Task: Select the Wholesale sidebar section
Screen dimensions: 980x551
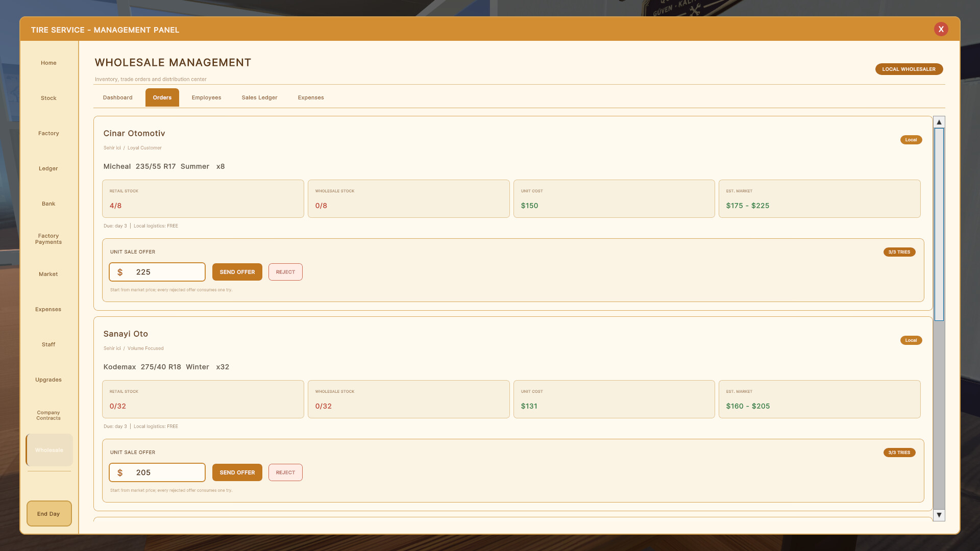Action: tap(49, 450)
